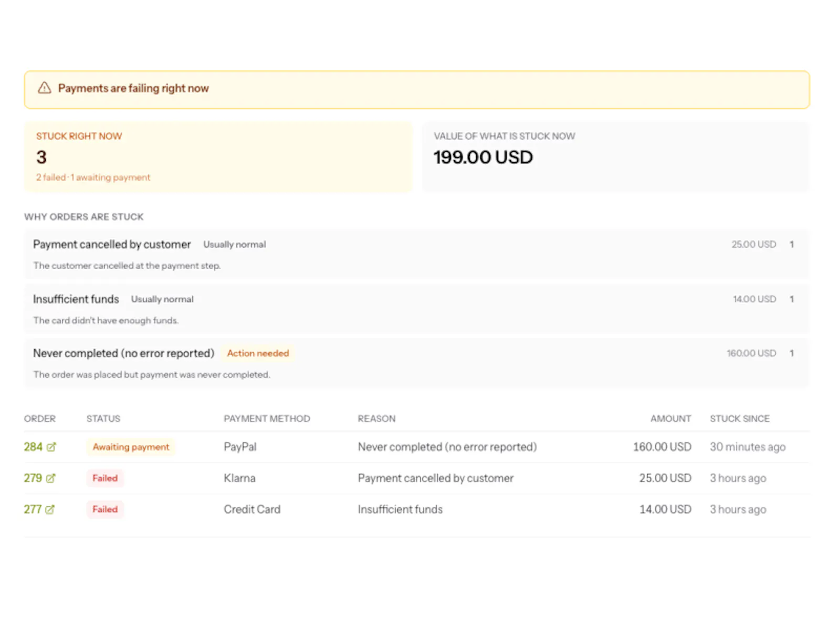Sort table by Payment Method column header
840x630 pixels.
pyautogui.click(x=267, y=418)
